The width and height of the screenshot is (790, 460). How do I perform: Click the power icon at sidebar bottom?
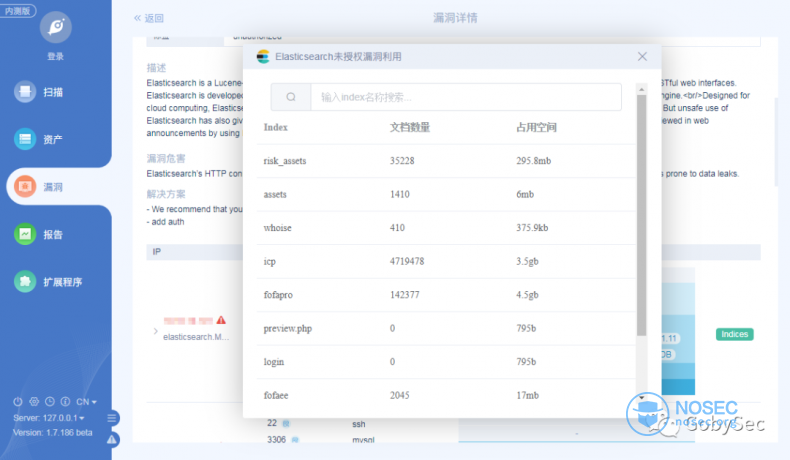18,402
